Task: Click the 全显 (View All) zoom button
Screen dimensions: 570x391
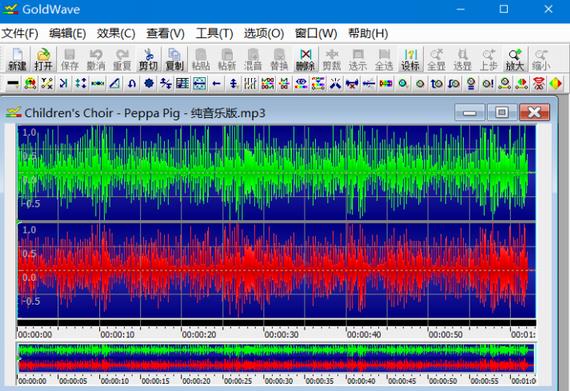Action: (x=436, y=59)
